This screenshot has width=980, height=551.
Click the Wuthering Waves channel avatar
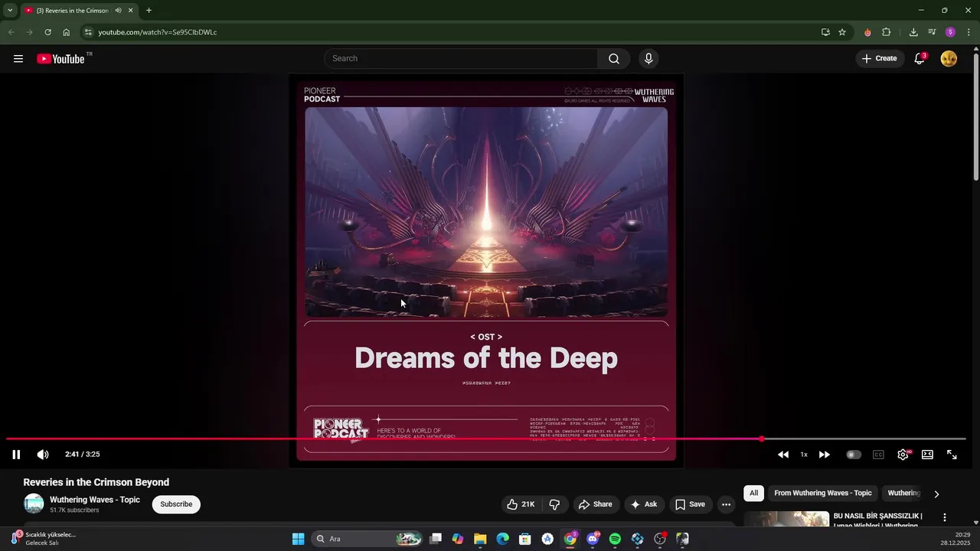34,504
